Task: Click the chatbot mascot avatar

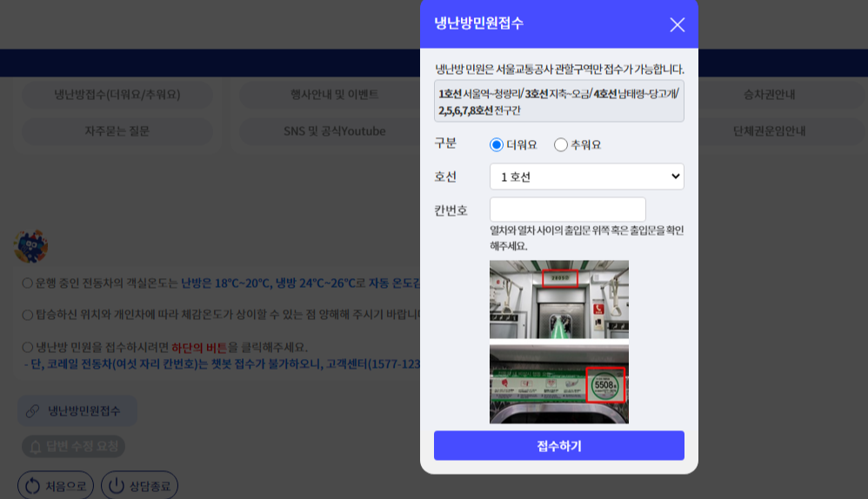Action: tap(30, 246)
